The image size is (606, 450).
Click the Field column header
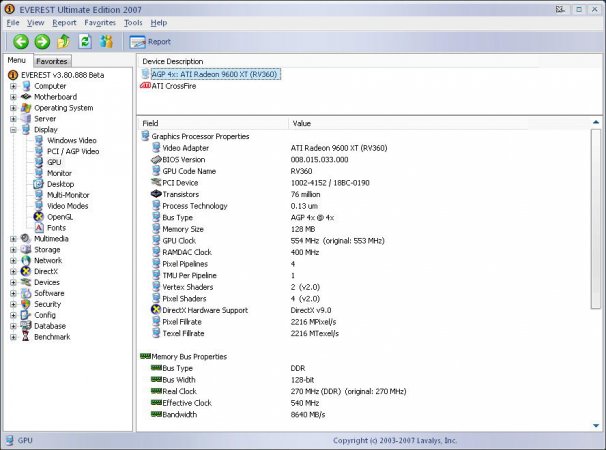pos(213,123)
